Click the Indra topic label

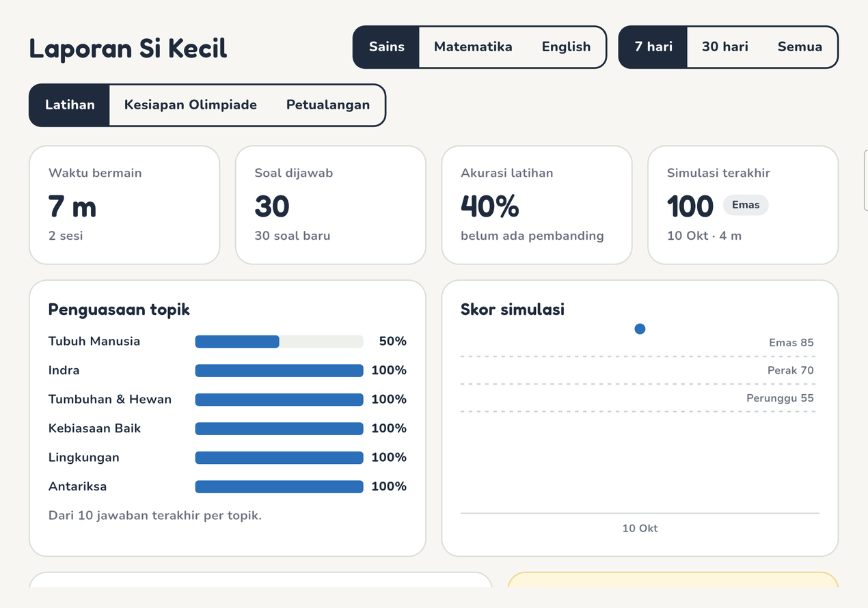64,370
